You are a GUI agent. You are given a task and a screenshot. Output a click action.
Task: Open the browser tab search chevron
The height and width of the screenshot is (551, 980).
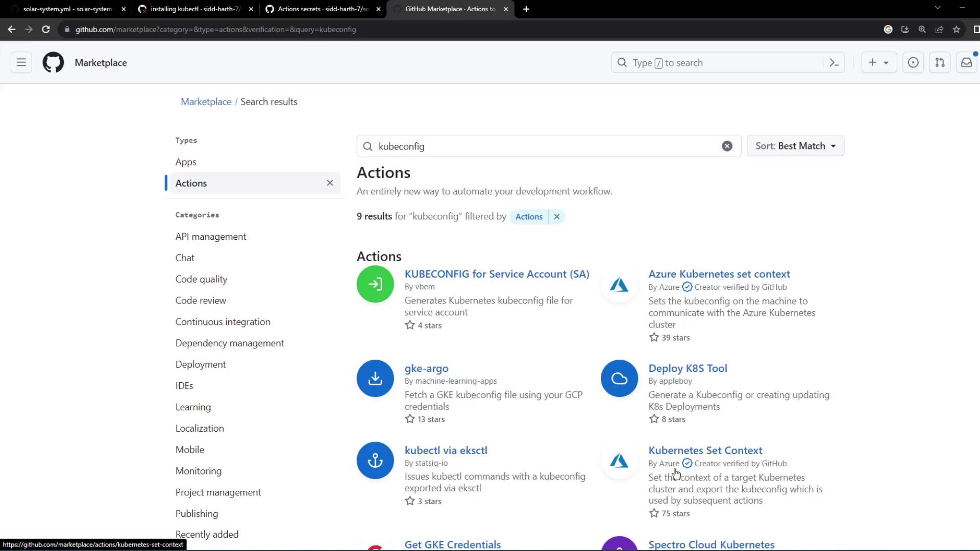tap(938, 8)
